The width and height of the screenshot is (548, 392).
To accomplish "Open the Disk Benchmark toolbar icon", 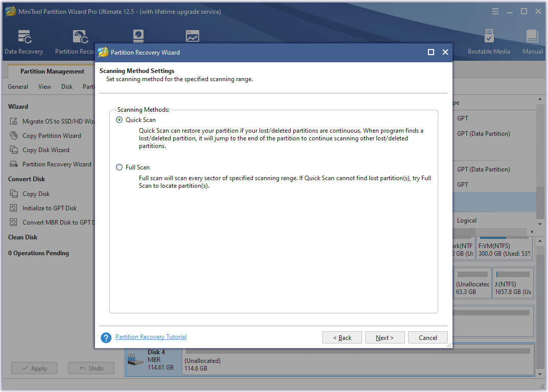I will coord(138,36).
